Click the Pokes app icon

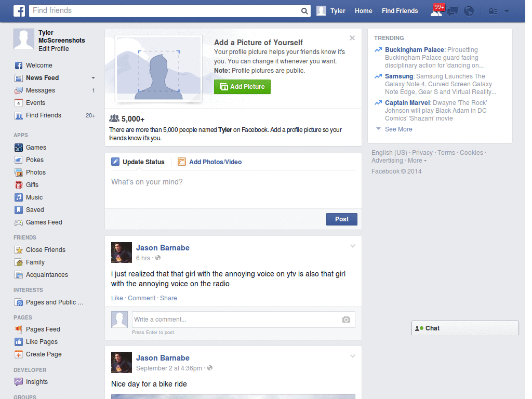pyautogui.click(x=19, y=160)
